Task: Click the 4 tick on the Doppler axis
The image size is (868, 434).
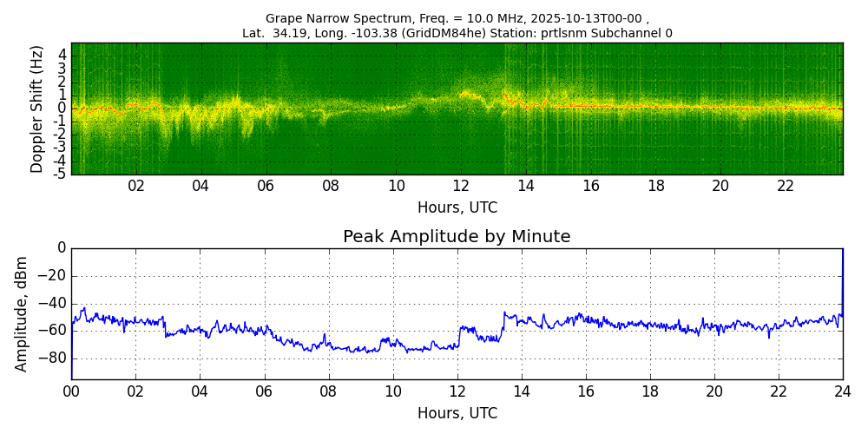Action: [62, 54]
